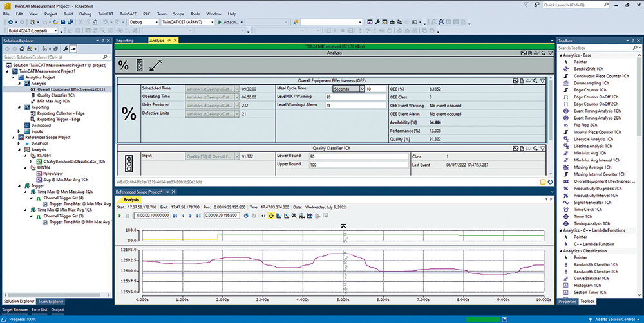Select C++ Lambda Function in Toolbox
Image resolution: width=644 pixels, height=323 pixels.
click(592, 244)
